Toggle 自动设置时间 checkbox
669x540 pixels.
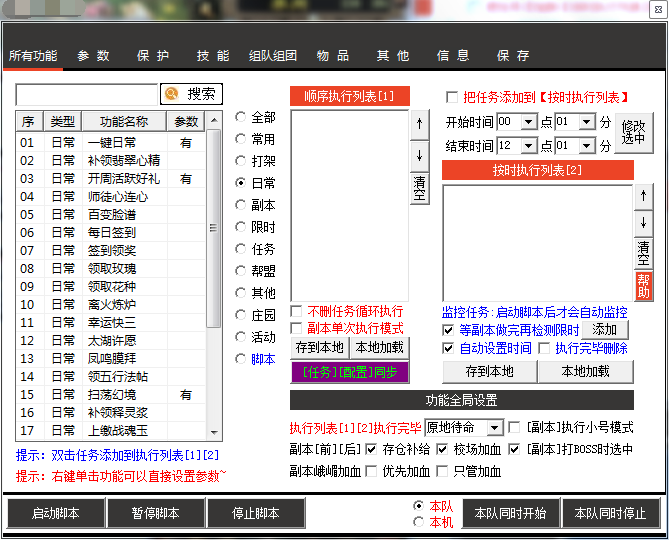point(448,348)
